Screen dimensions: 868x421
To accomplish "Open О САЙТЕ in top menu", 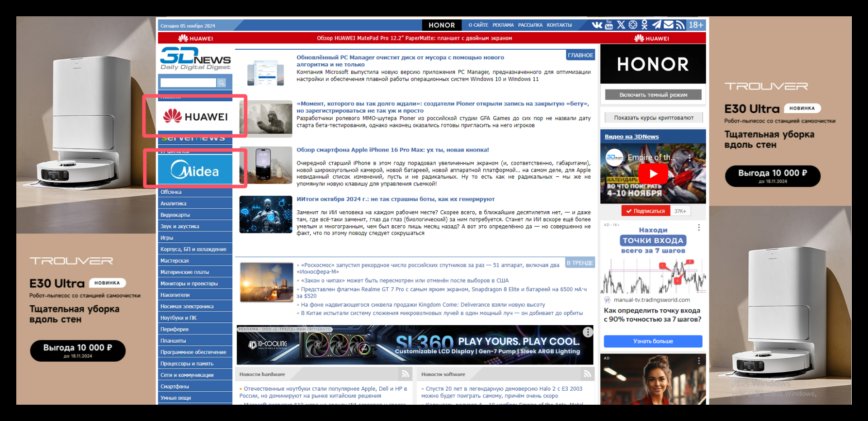I will 478,25.
